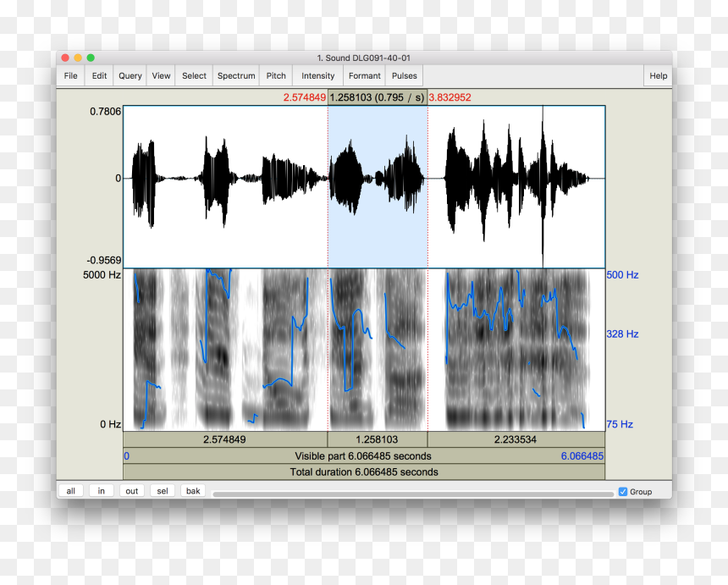The width and height of the screenshot is (728, 585).
Task: Open the Query menu
Action: (x=130, y=75)
